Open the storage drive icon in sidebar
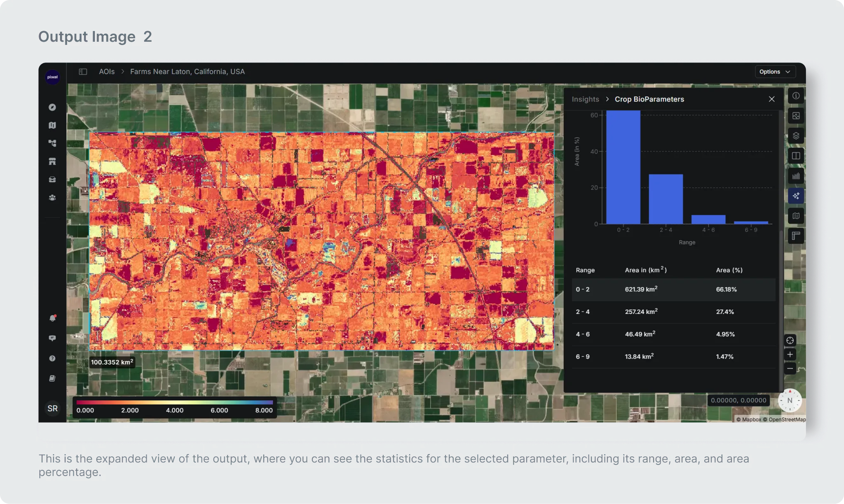844x504 pixels. coord(52,180)
